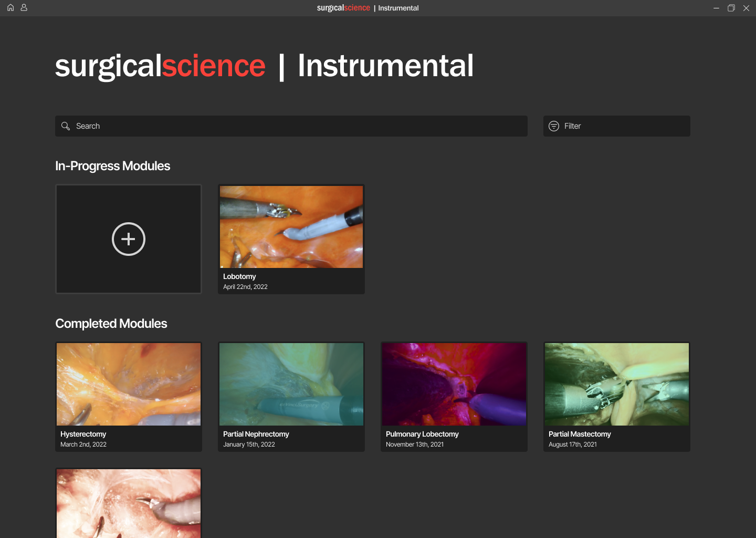Click the November 13th, 2021 date
756x538 pixels.
tap(415, 444)
